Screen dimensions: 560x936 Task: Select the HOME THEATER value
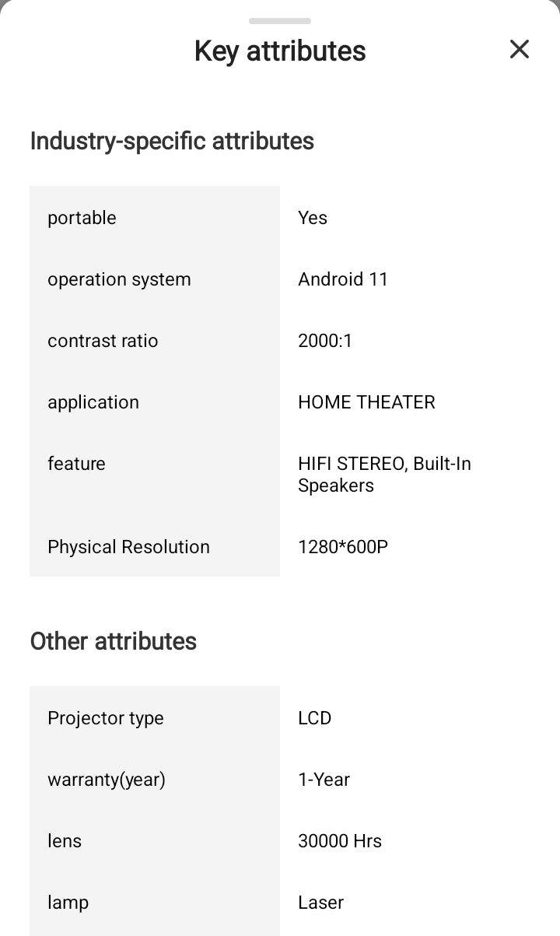[366, 402]
